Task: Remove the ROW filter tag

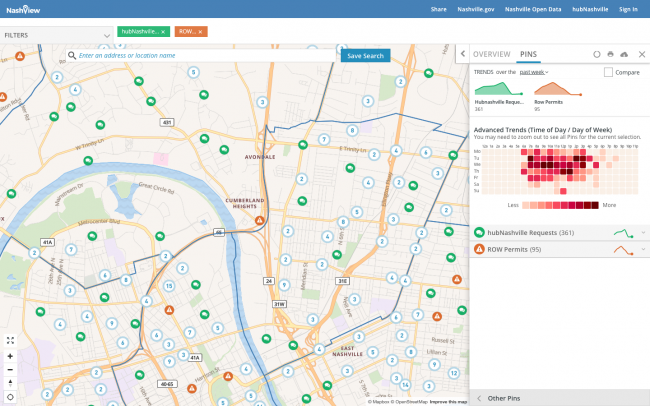Action: pos(200,32)
